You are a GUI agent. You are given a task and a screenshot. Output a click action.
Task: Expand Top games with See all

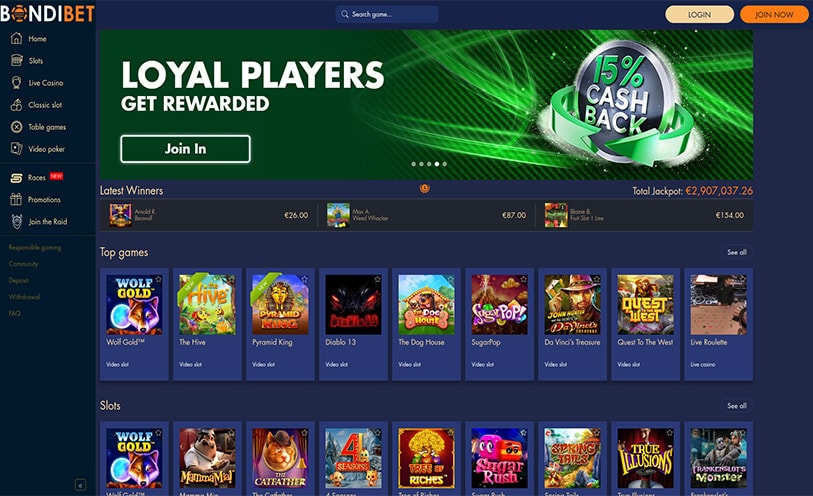737,252
